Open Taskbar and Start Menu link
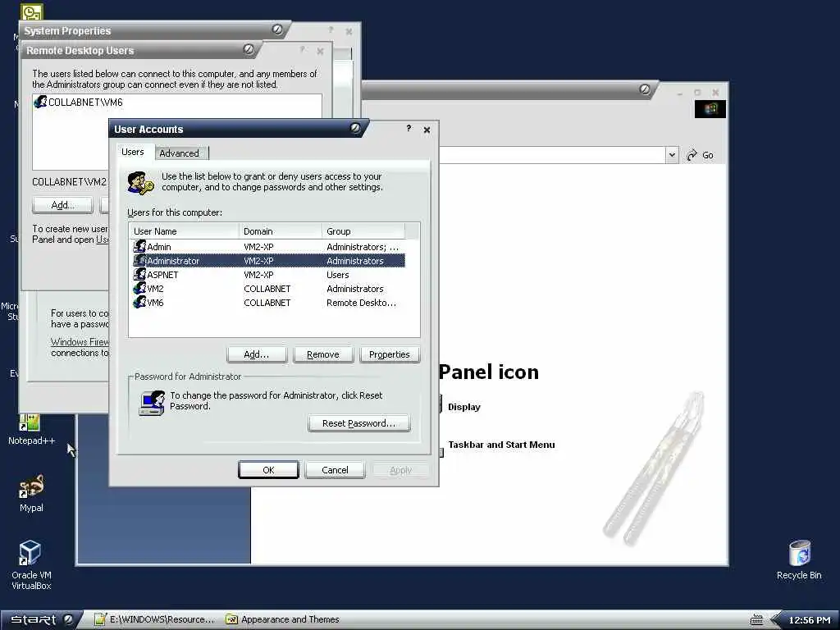Viewport: 840px width, 630px height. click(x=501, y=445)
